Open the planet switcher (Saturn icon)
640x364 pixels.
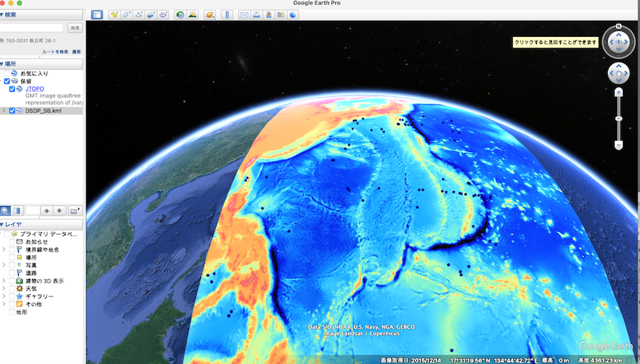(209, 15)
